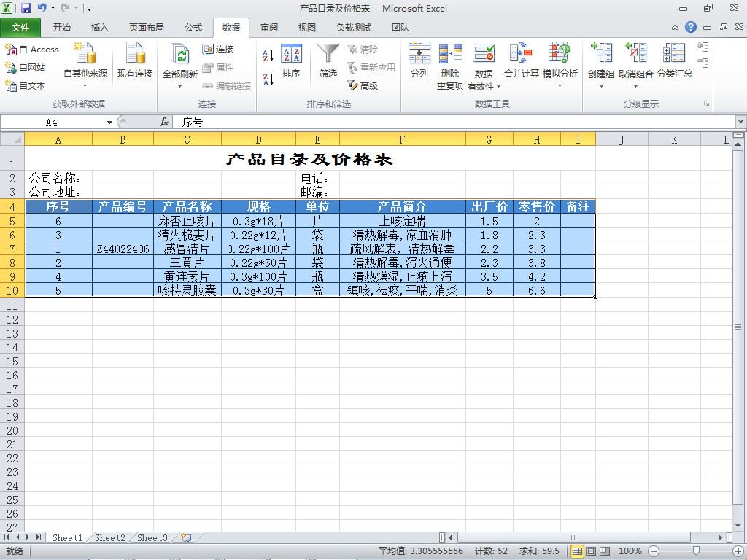Expand 取消组合 dropdown arrow
This screenshot has width=747, height=560.
[636, 86]
